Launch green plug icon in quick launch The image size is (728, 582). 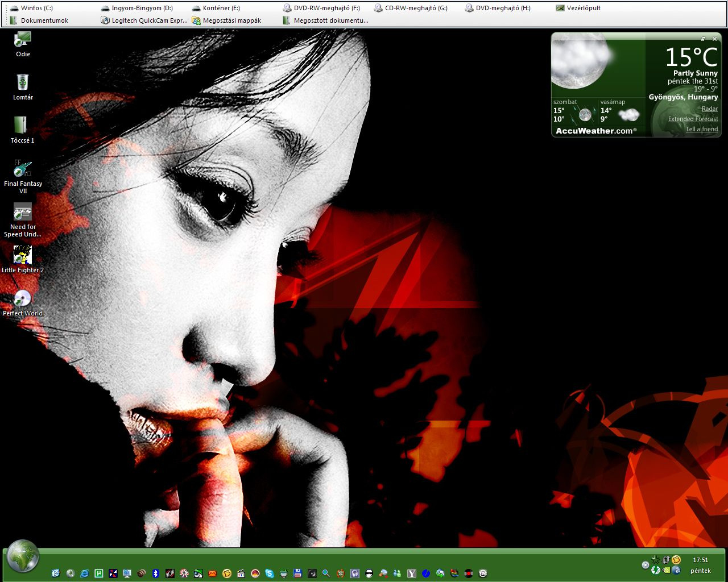click(284, 573)
